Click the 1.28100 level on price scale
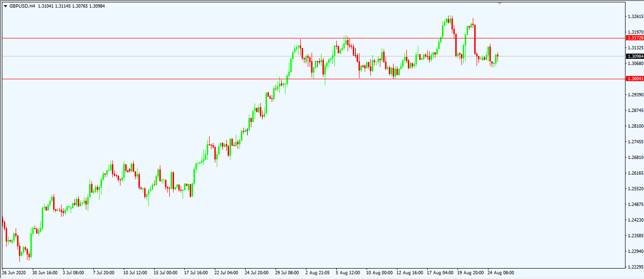The height and width of the screenshot is (279, 644). click(x=635, y=126)
